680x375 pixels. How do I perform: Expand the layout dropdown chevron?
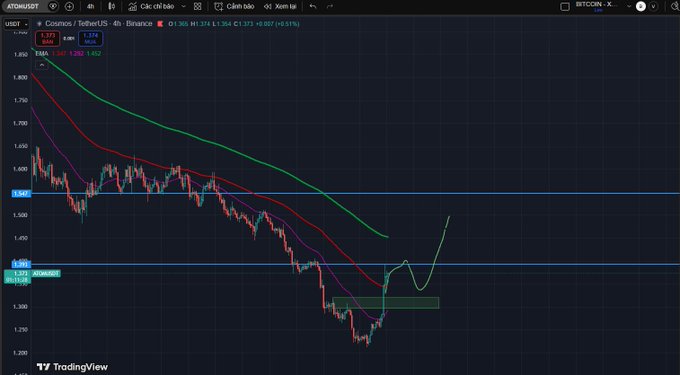tap(629, 7)
